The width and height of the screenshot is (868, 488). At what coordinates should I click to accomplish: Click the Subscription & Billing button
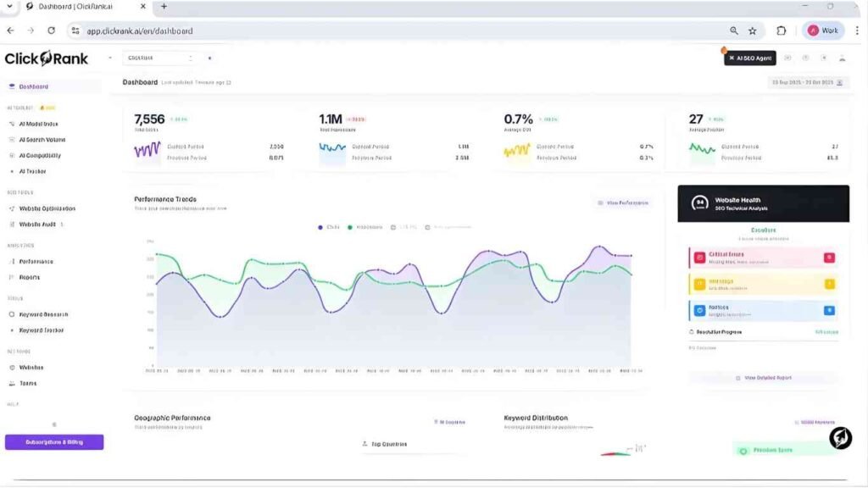[x=53, y=441]
